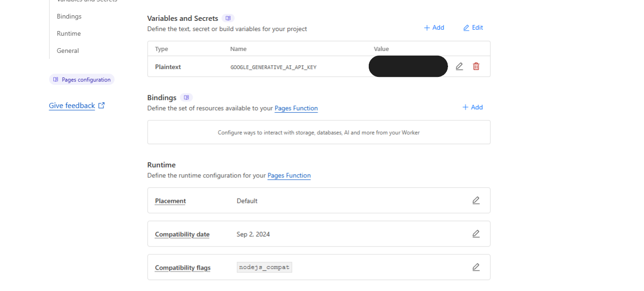Open docs icon beside Variables and Secrets heading
Viewport: 644px width, 291px height.
click(x=228, y=18)
